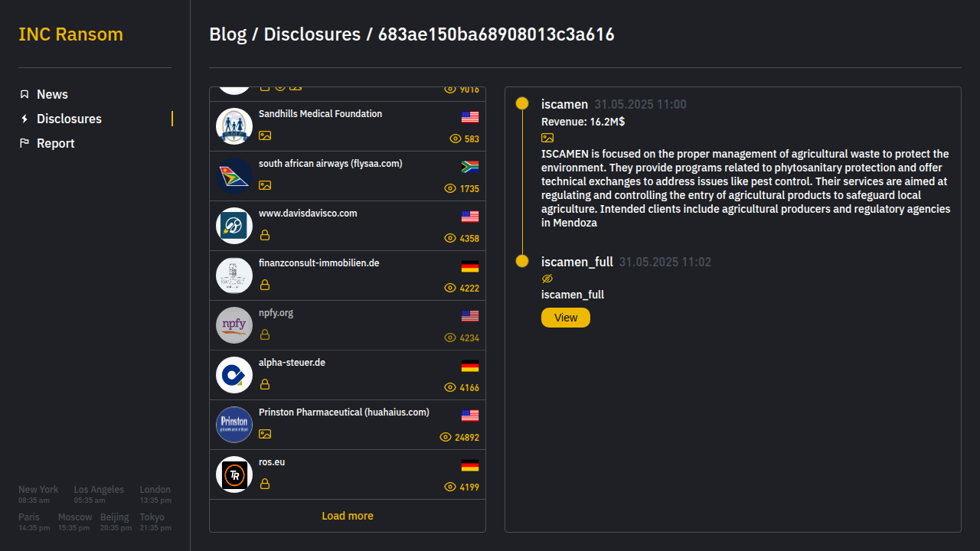Click the eye icon beside 24892 views
This screenshot has height=551, width=980.
[446, 437]
